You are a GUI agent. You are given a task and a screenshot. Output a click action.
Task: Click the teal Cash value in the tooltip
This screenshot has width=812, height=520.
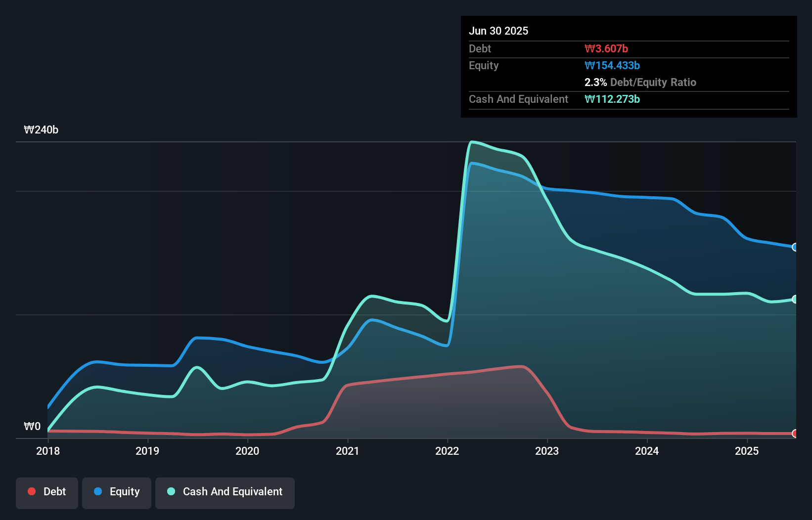point(613,99)
